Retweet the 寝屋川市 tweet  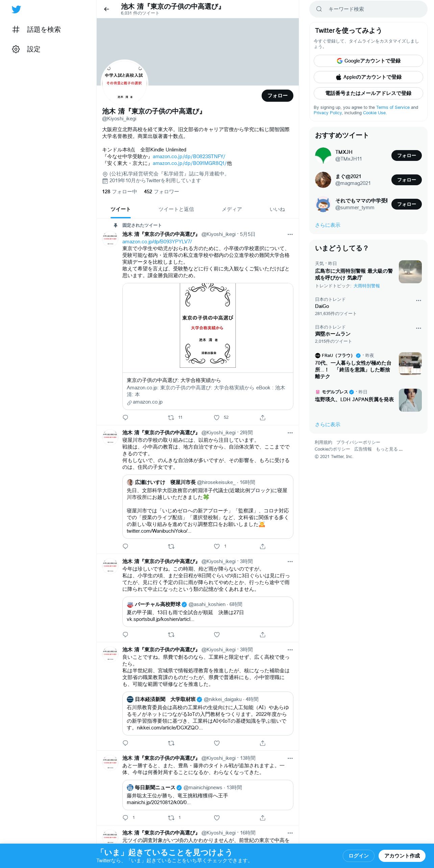[x=171, y=546]
